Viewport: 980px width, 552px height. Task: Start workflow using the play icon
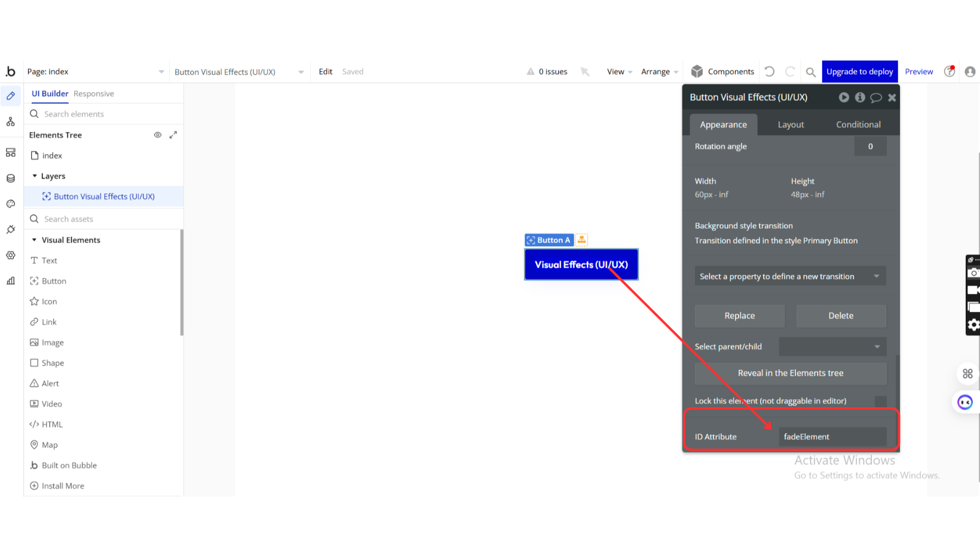click(x=843, y=97)
